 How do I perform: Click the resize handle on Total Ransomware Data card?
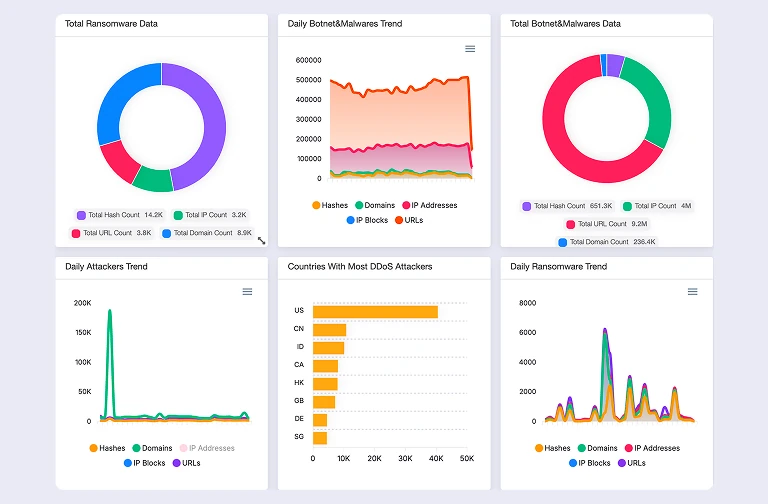pyautogui.click(x=262, y=240)
